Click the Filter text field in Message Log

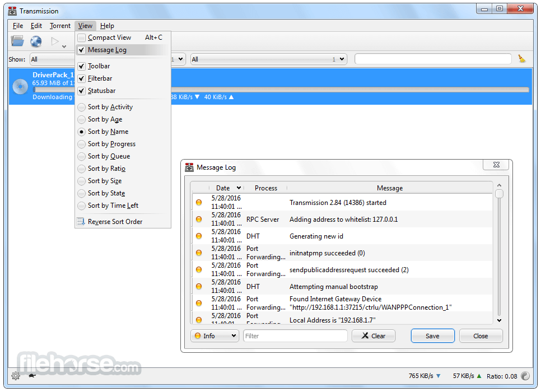(295, 336)
